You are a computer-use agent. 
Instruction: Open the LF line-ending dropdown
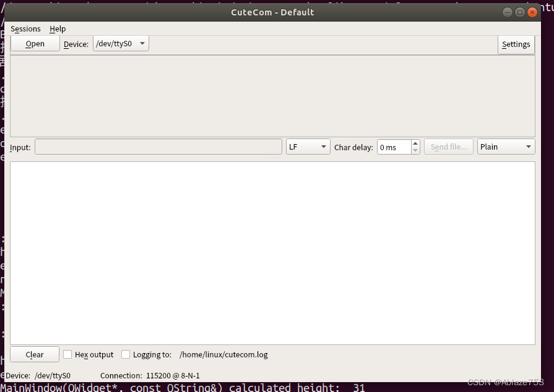click(x=308, y=147)
